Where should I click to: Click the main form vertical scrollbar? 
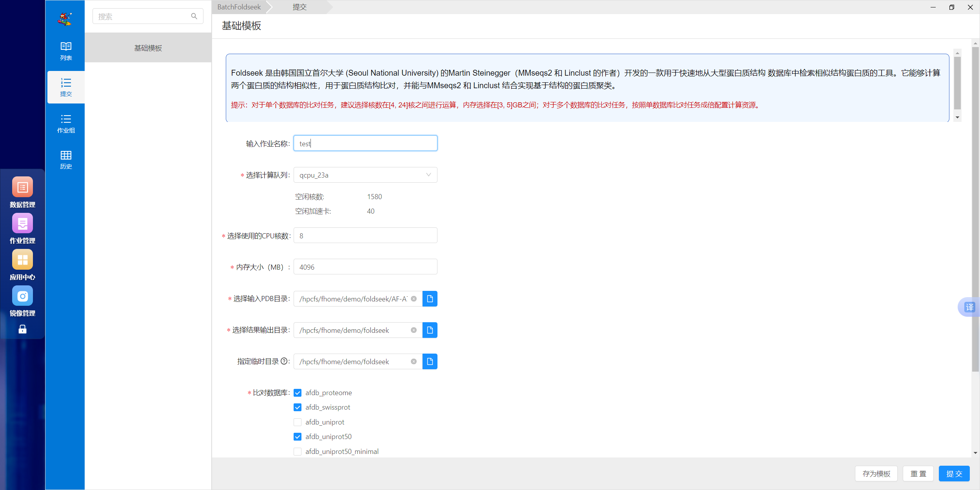(975, 209)
